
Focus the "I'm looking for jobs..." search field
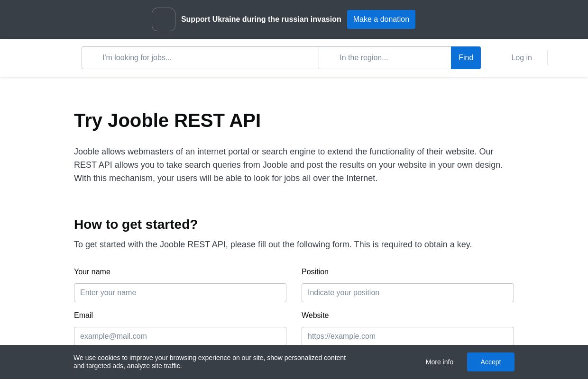[200, 58]
